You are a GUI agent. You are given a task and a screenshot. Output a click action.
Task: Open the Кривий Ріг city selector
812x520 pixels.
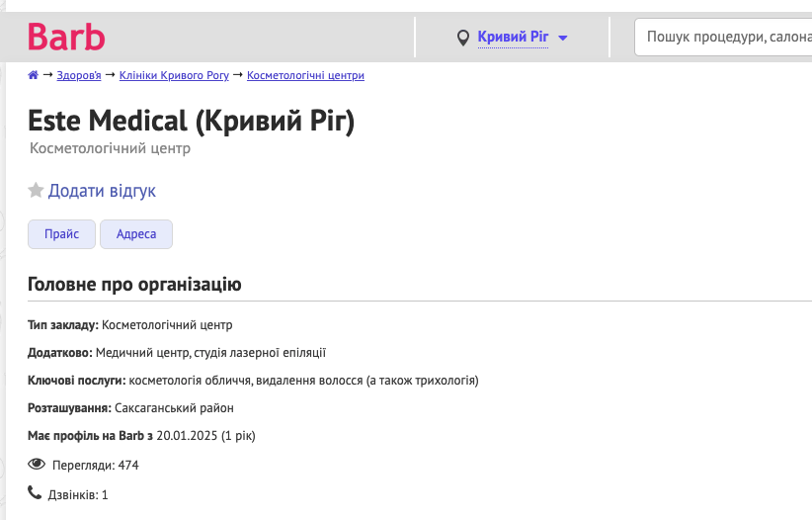(x=512, y=38)
